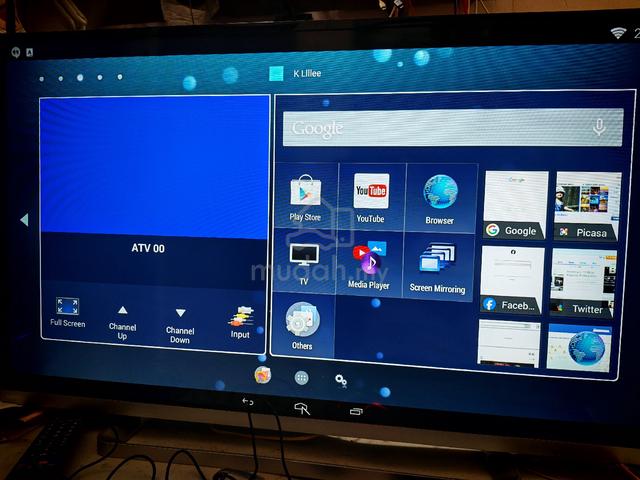
Task: Open the Input source selector
Action: click(240, 322)
